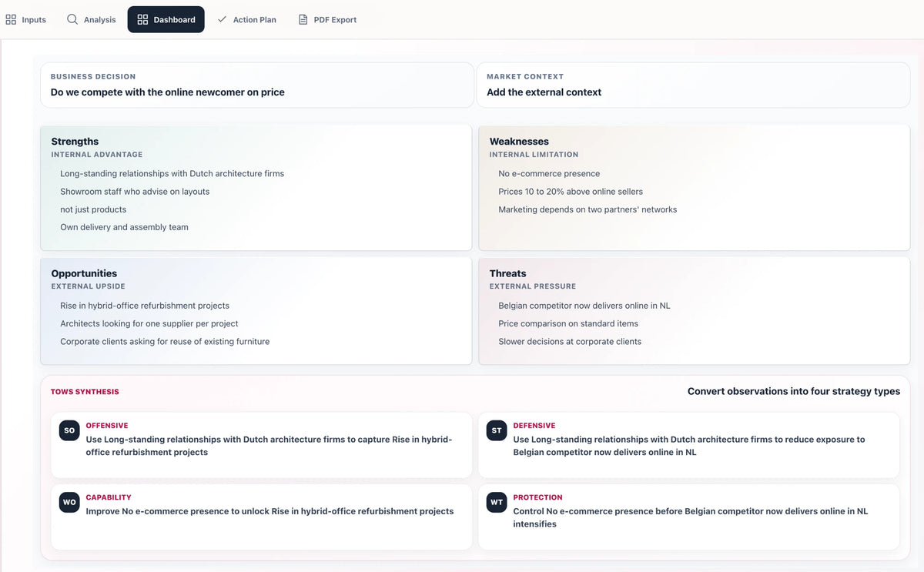Image resolution: width=924 pixels, height=572 pixels.
Task: Click 'Rise in hybrid-office refurbishment projects' opportunity item
Action: pyautogui.click(x=145, y=306)
